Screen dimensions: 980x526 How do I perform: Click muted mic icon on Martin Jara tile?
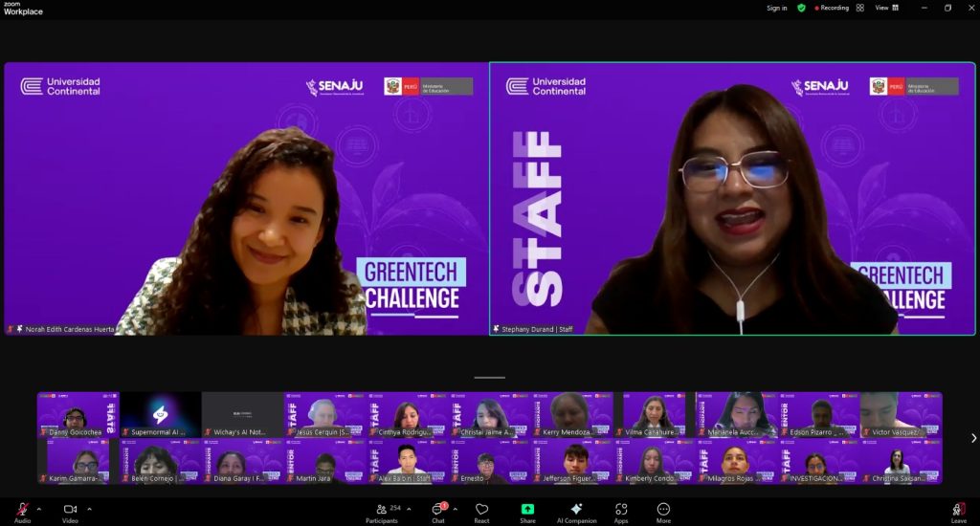[x=291, y=478]
